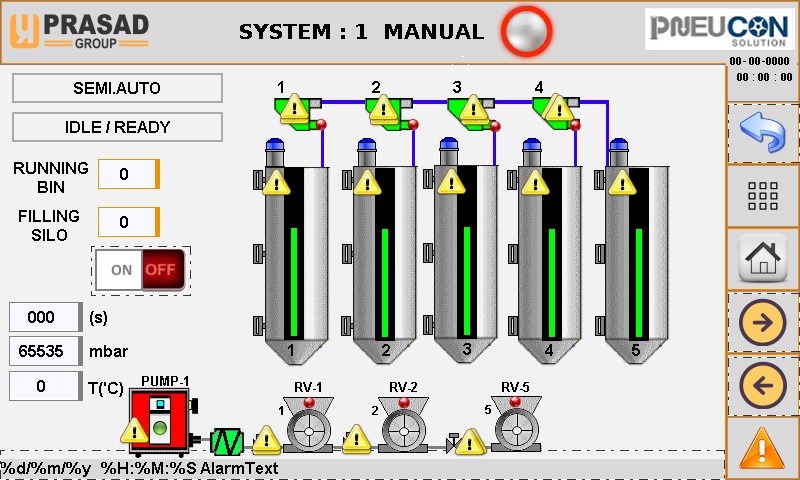This screenshot has width=800, height=480.
Task: Click the previous page left arrow
Action: click(762, 385)
